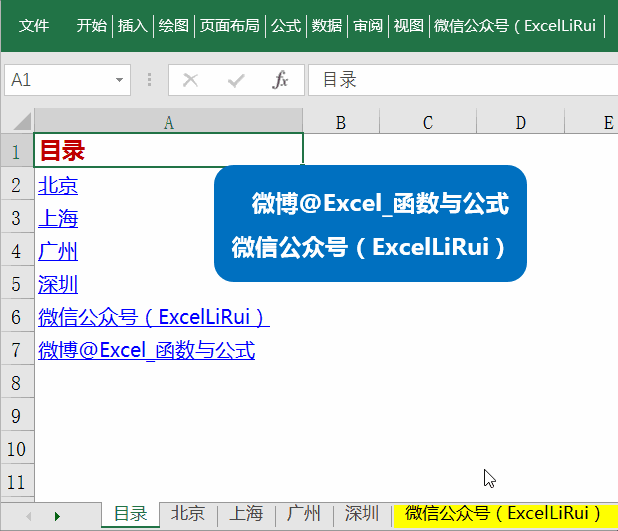Screen dimensions: 618x531
Task: Switch to the 深圳 sheet tab
Action: pyautogui.click(x=362, y=514)
